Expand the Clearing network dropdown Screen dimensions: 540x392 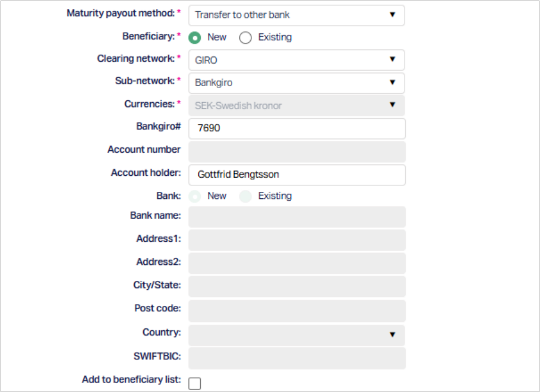pyautogui.click(x=296, y=60)
